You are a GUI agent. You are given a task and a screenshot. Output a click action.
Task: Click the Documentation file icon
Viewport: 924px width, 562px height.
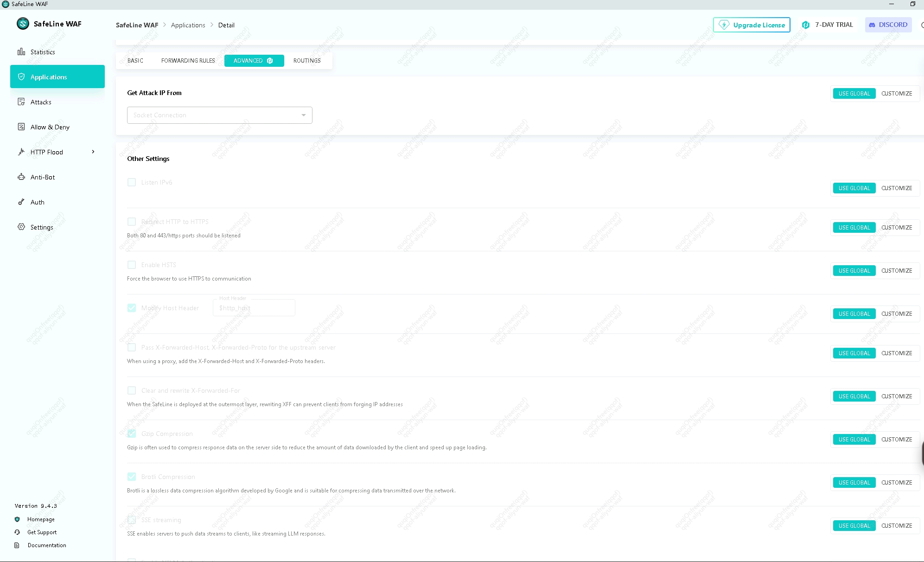(x=17, y=545)
